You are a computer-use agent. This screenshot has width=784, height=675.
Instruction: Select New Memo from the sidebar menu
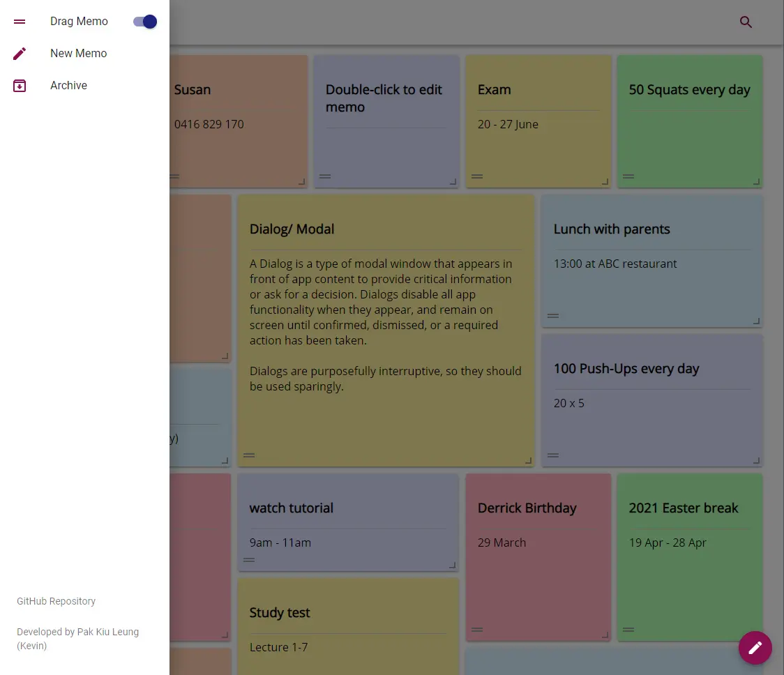[78, 53]
